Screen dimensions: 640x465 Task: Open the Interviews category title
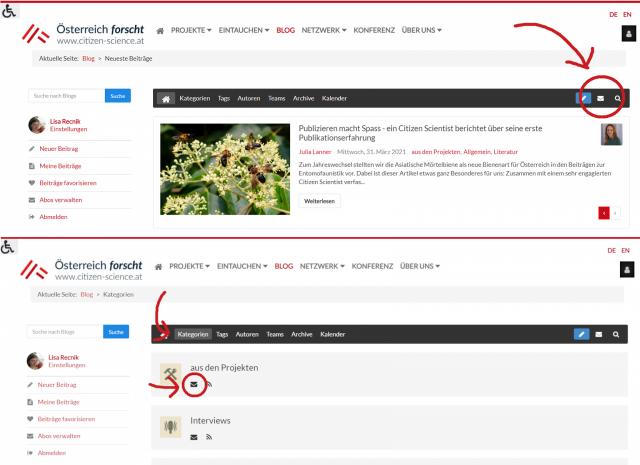point(210,421)
